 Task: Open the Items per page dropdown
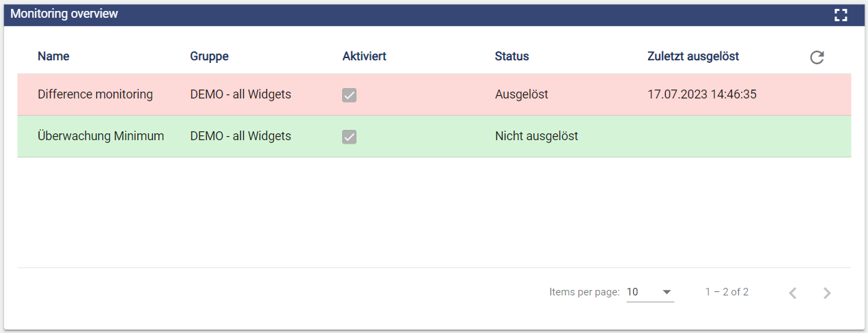tap(649, 292)
